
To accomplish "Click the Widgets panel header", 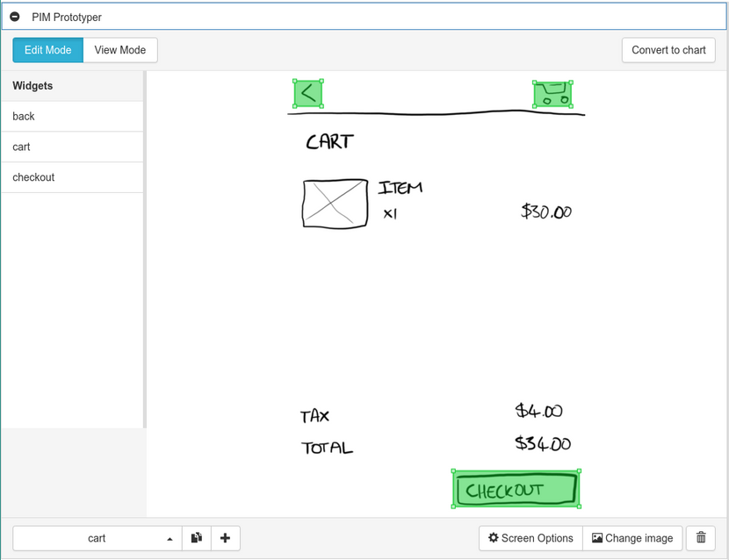I will [32, 85].
